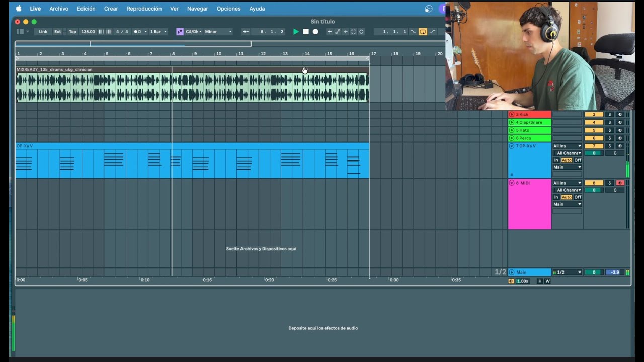Screen dimensions: 644x362
Task: Click the Capture MIDI brackets icon
Action: pyautogui.click(x=353, y=31)
